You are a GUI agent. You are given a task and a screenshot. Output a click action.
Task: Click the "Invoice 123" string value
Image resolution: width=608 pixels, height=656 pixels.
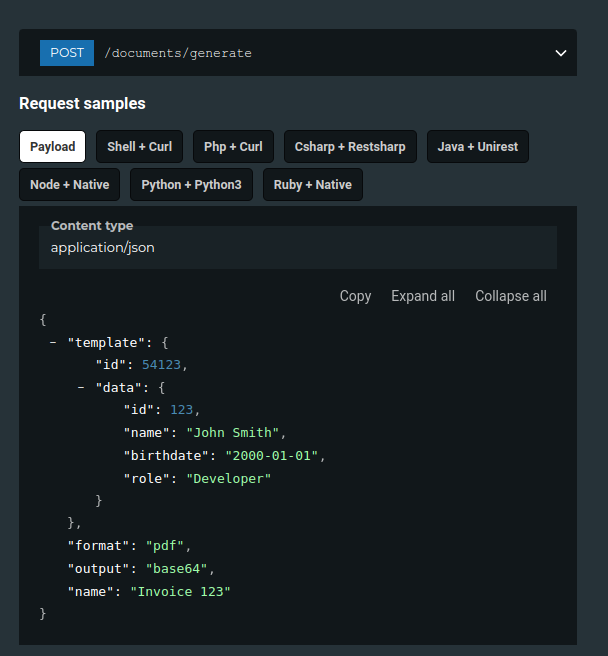[x=180, y=592]
